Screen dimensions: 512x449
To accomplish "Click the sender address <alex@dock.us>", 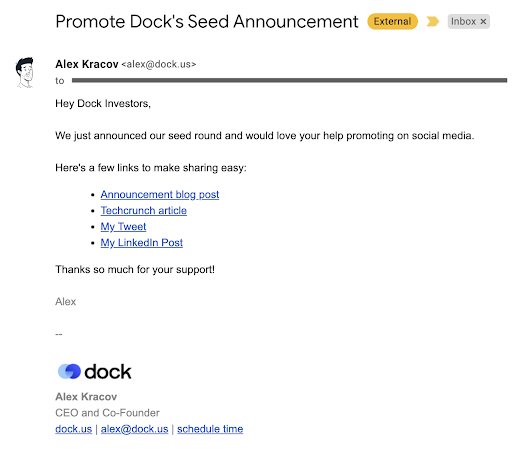I will (159, 64).
